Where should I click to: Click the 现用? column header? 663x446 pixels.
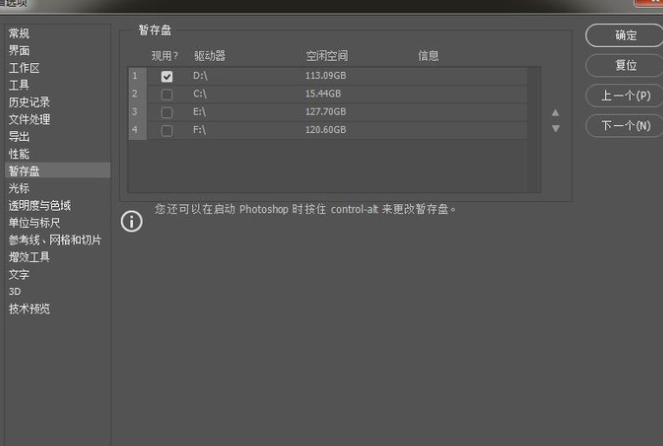pos(165,56)
